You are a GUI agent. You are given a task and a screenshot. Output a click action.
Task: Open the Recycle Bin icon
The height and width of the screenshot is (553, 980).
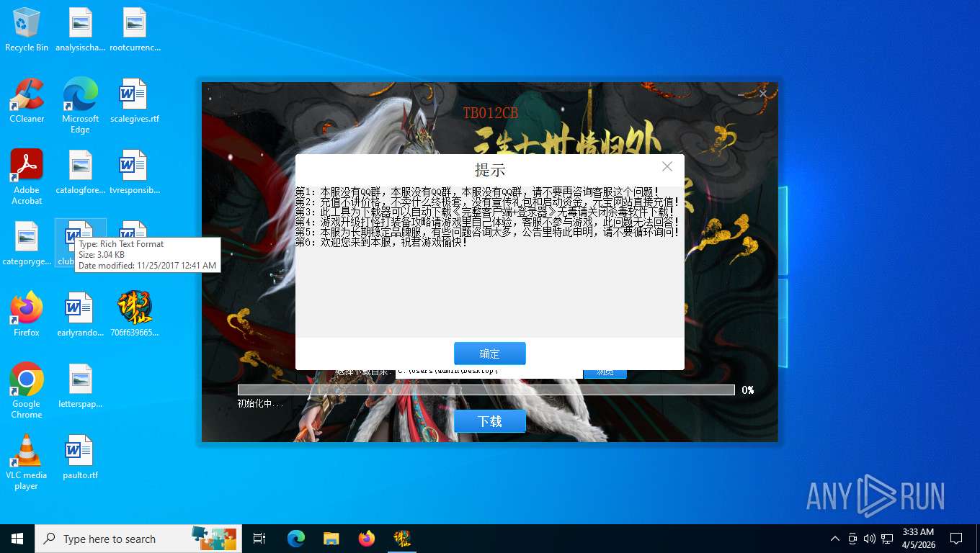click(x=27, y=30)
